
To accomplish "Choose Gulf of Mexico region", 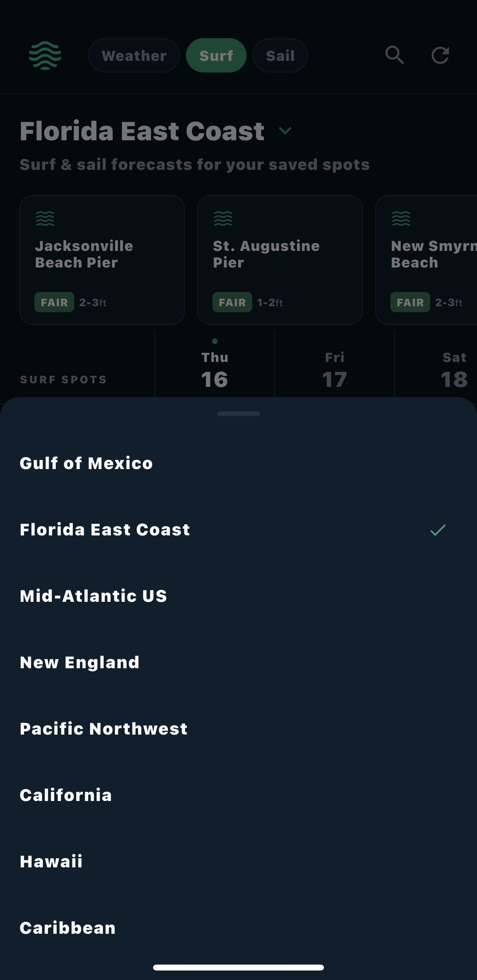I will (86, 464).
